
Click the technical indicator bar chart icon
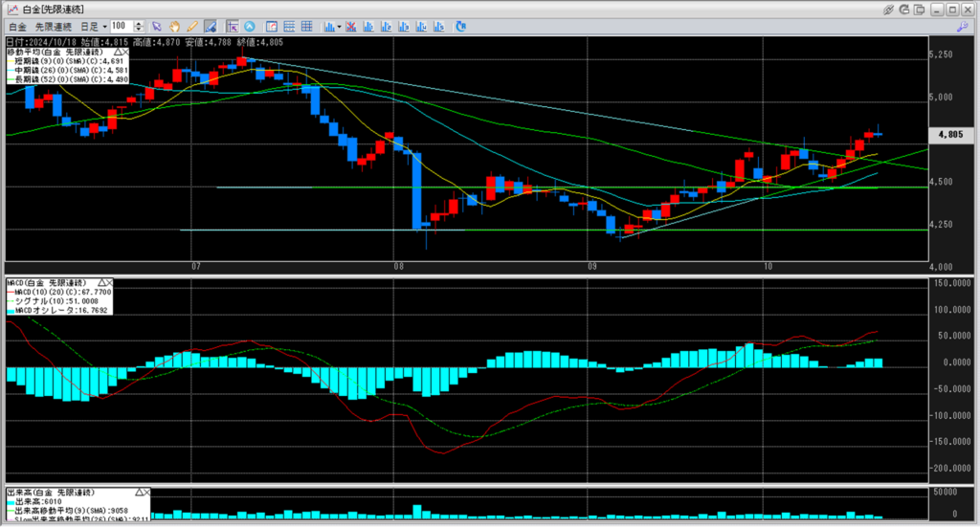tap(329, 26)
